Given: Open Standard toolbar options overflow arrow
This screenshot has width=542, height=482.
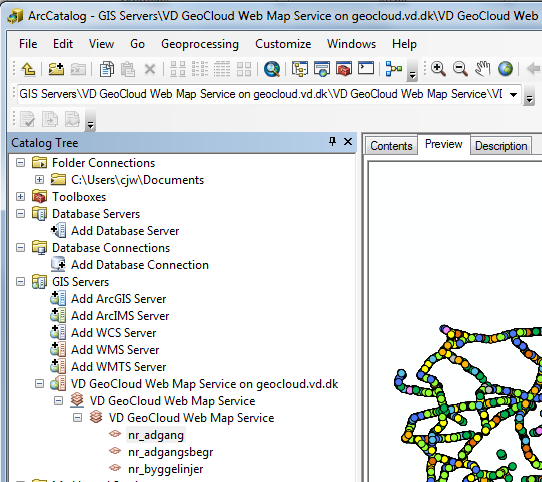Looking at the screenshot, I should [412, 70].
